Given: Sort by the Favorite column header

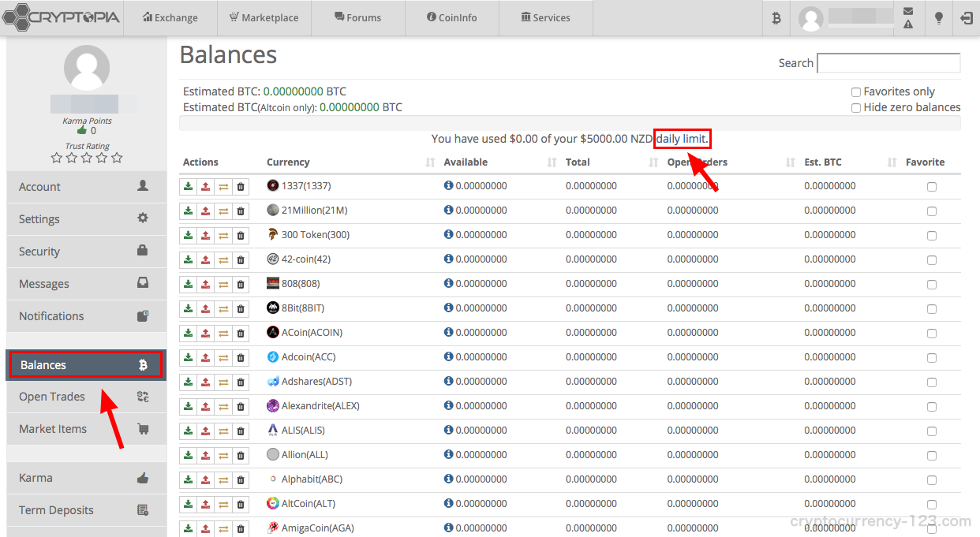Looking at the screenshot, I should (x=932, y=162).
